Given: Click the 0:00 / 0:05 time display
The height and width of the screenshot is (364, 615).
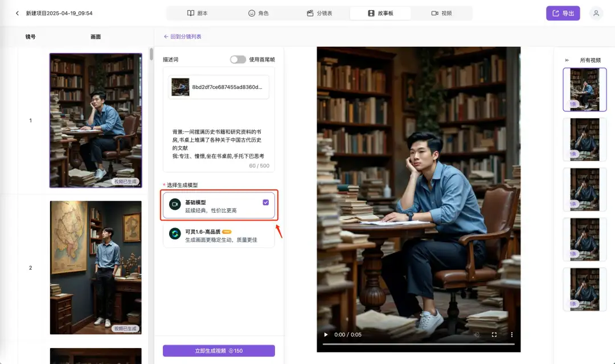Looking at the screenshot, I should (348, 334).
